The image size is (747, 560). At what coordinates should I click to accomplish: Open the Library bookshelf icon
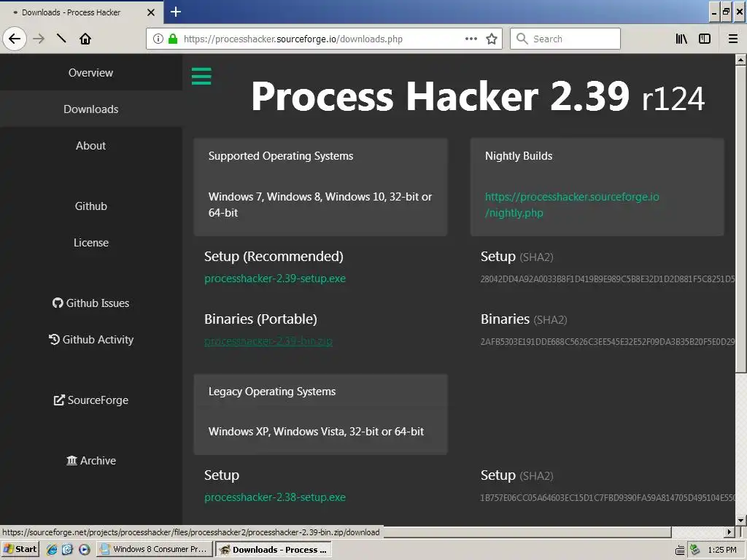681,39
